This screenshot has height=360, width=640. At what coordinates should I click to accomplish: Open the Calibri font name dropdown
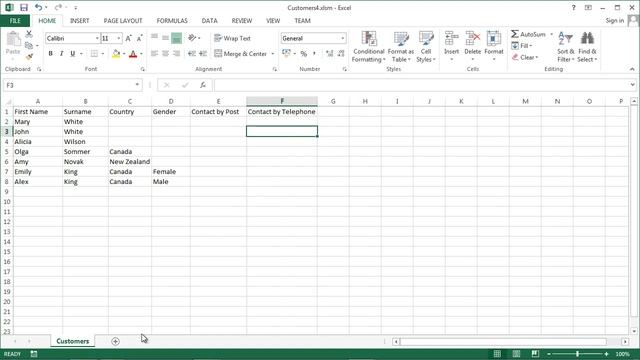click(x=97, y=38)
